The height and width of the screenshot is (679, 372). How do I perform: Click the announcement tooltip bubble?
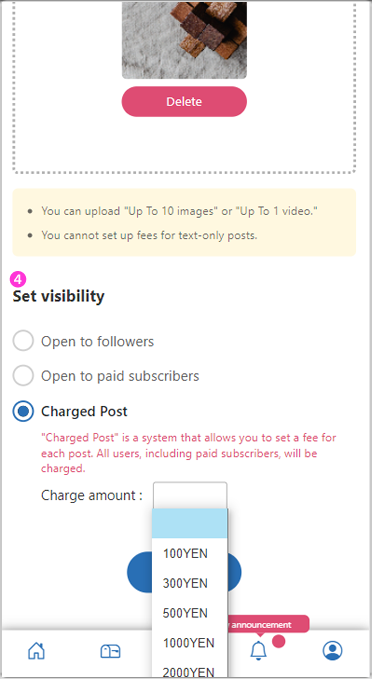click(x=268, y=624)
